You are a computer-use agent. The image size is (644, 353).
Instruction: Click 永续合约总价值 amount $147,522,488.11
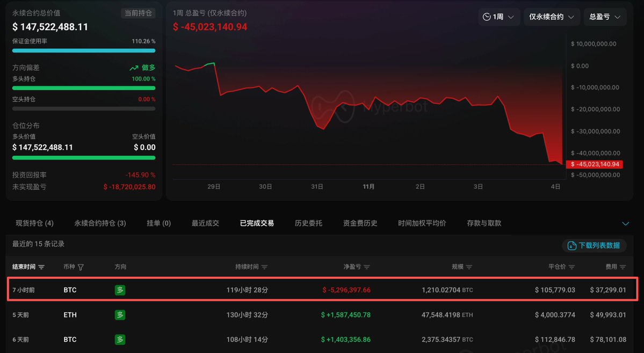pyautogui.click(x=50, y=27)
